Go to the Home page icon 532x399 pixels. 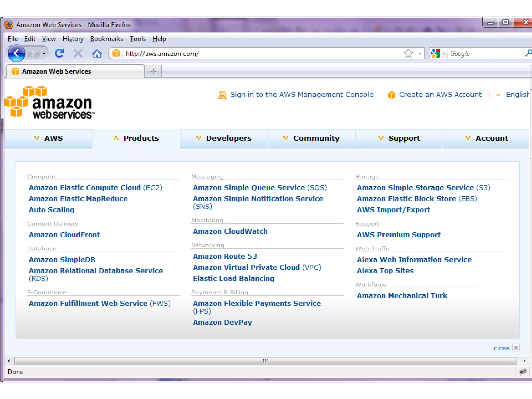pos(97,54)
